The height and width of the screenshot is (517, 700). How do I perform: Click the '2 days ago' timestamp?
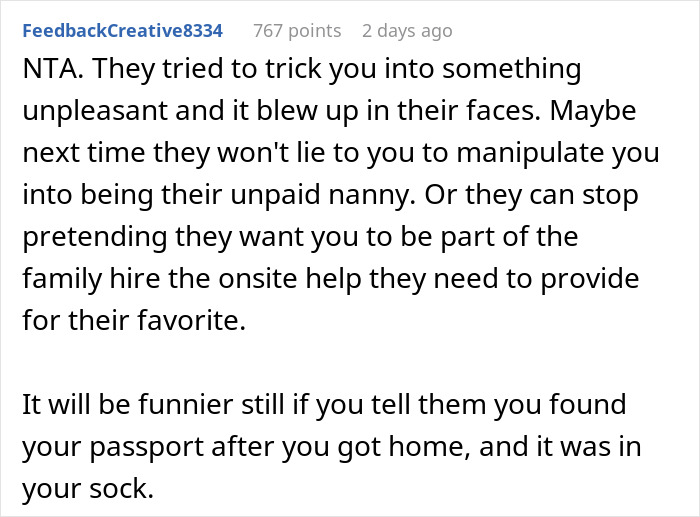click(x=407, y=31)
